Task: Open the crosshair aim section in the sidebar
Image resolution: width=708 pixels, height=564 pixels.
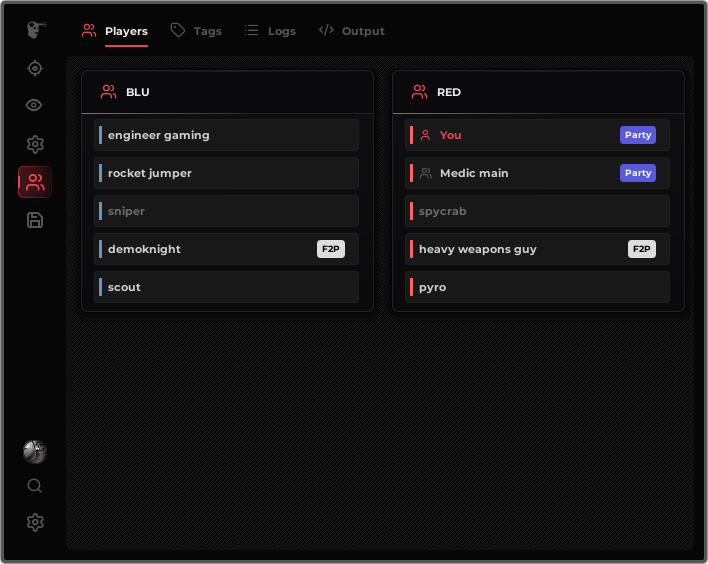Action: (35, 68)
